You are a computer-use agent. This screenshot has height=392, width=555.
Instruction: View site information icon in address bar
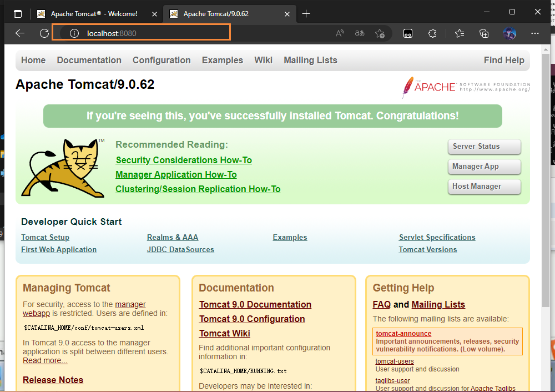point(74,33)
